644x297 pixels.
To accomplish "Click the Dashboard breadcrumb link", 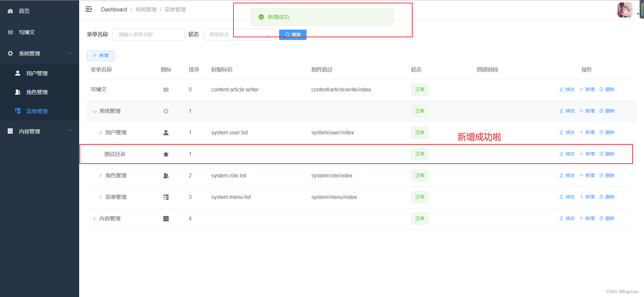I will (114, 9).
